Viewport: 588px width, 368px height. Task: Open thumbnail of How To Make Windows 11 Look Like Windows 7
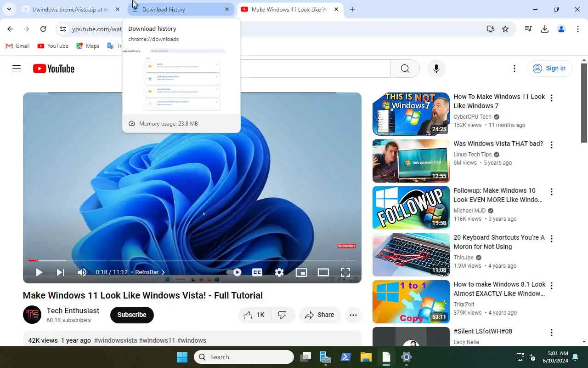411,114
